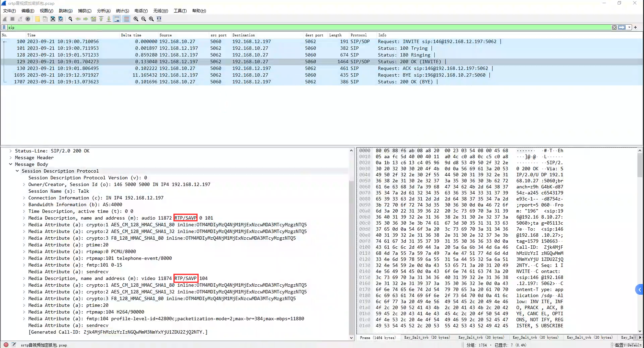Viewport: 644px width, 348px height.
Task: Expand Bandwidth Information AS:4000 node
Action: click(24, 204)
